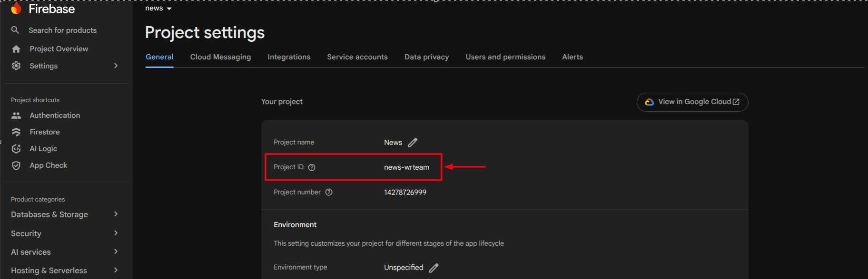Click Search for products field
This screenshot has width=868, height=279.
[62, 30]
